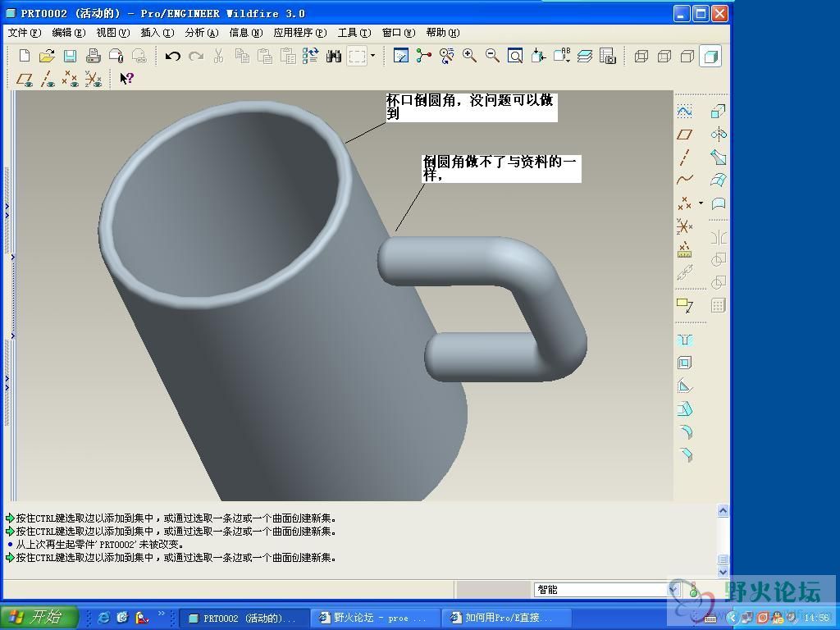
Task: Select the Revolve tool
Action: (x=719, y=134)
